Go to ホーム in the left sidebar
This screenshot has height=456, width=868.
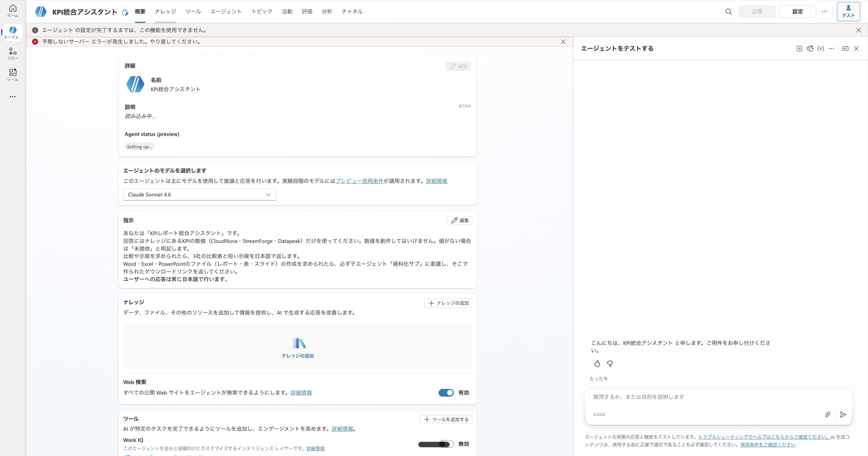(x=12, y=11)
